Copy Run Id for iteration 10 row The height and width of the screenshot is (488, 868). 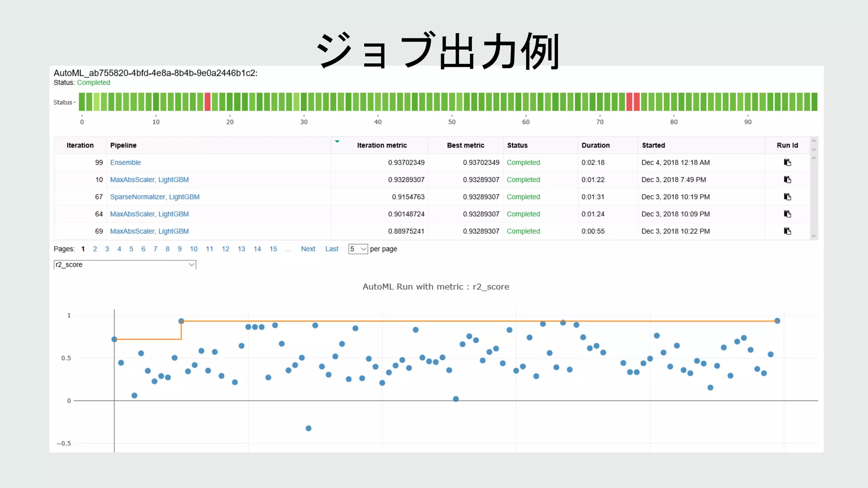(x=787, y=180)
